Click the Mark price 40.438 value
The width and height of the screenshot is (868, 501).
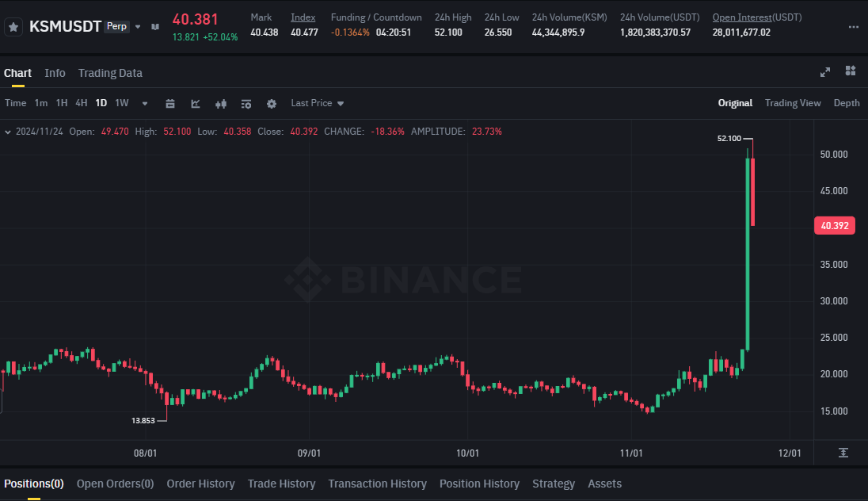pyautogui.click(x=264, y=33)
